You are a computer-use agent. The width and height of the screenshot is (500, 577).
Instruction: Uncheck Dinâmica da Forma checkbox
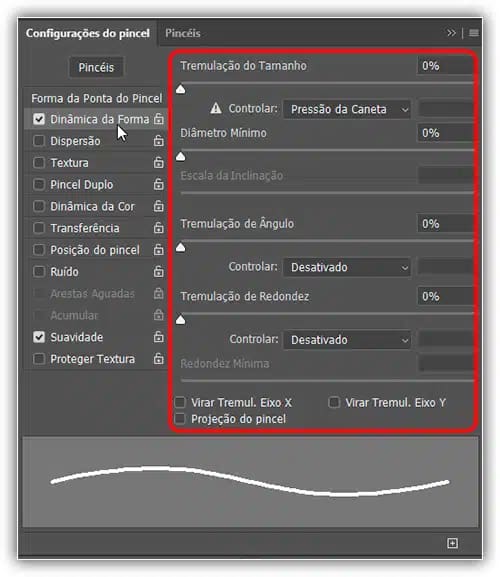(39, 119)
